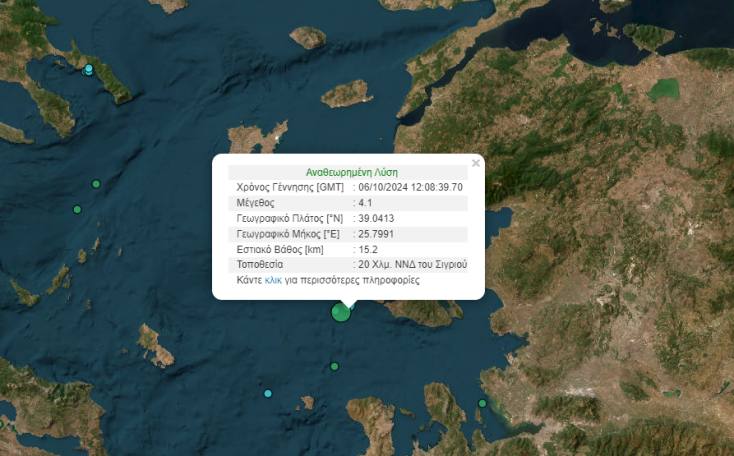Select the cyan marker at bottom center

268,393
